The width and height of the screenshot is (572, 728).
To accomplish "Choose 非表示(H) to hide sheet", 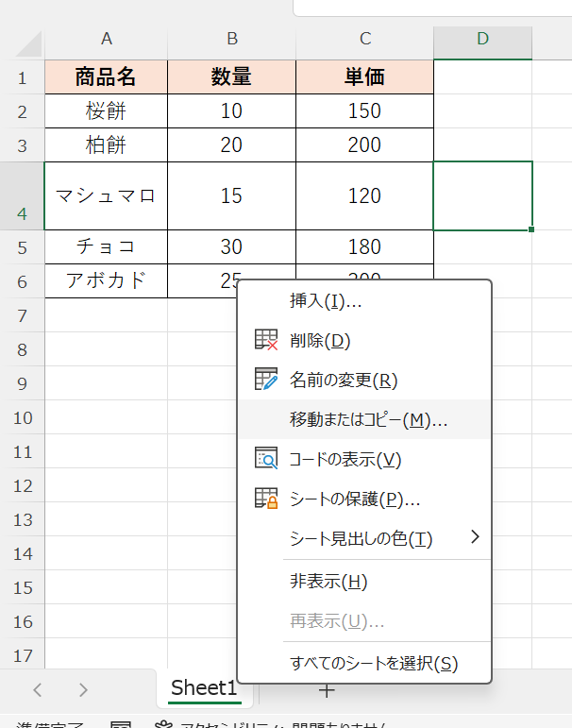I will [328, 581].
